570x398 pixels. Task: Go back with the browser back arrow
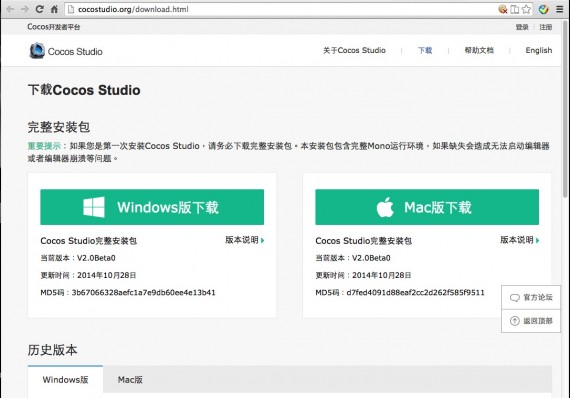(x=10, y=9)
